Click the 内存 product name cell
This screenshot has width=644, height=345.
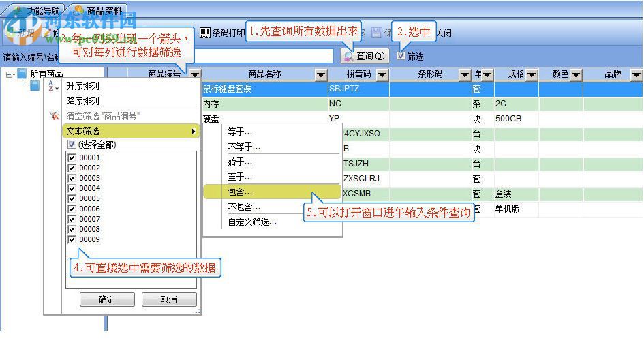264,104
